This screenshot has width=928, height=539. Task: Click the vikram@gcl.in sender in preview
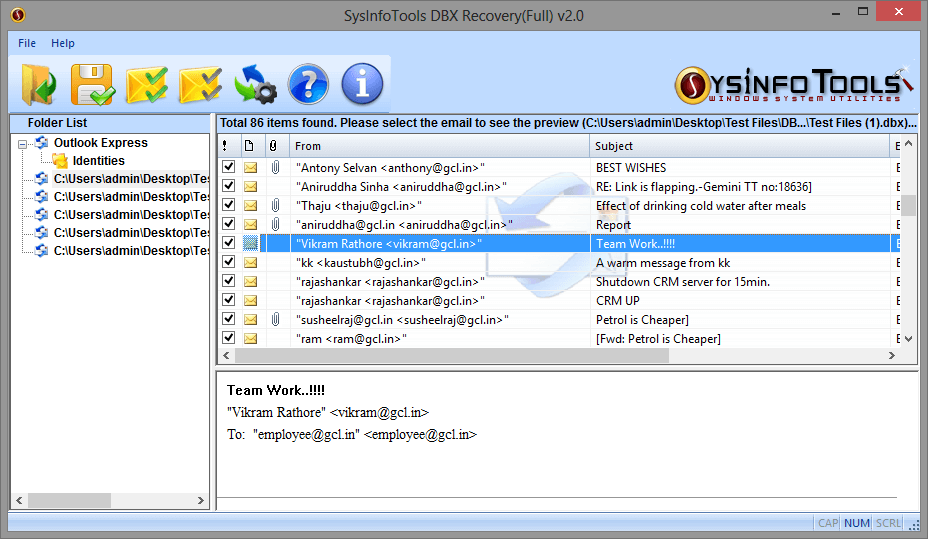(x=379, y=412)
